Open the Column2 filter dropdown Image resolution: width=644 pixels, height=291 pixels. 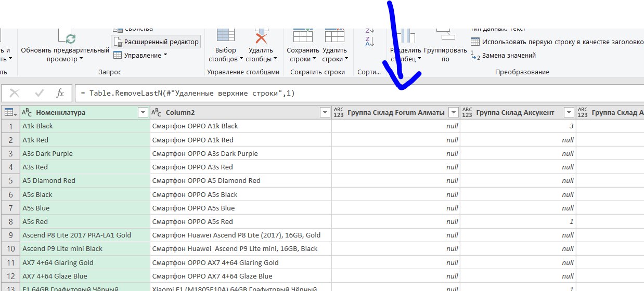point(325,112)
